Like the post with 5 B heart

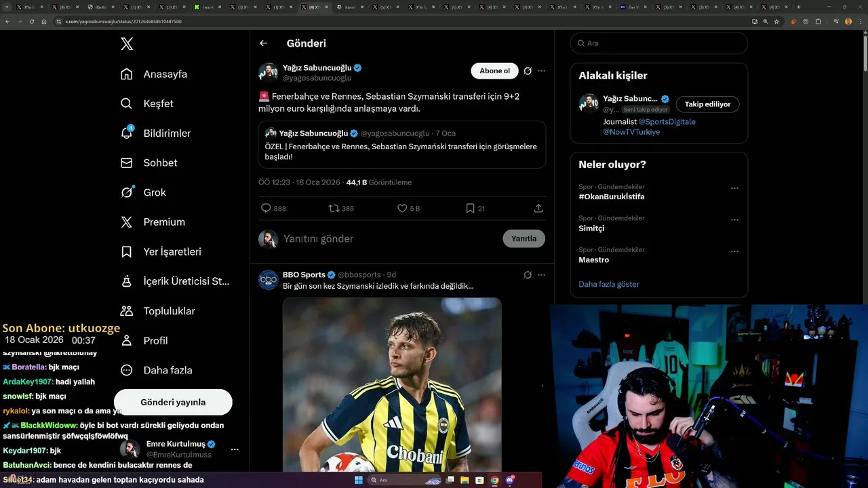pyautogui.click(x=402, y=208)
